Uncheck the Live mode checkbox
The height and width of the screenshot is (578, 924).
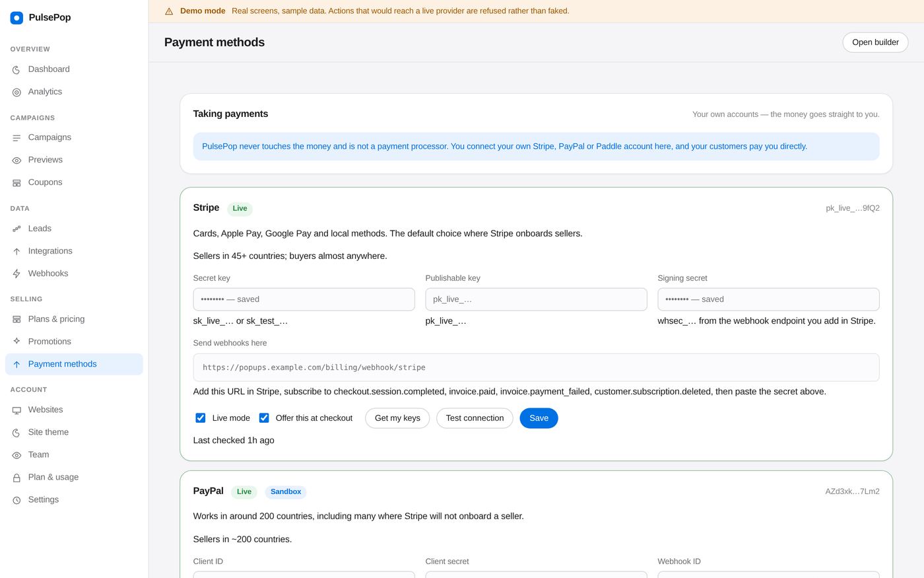[x=201, y=418]
